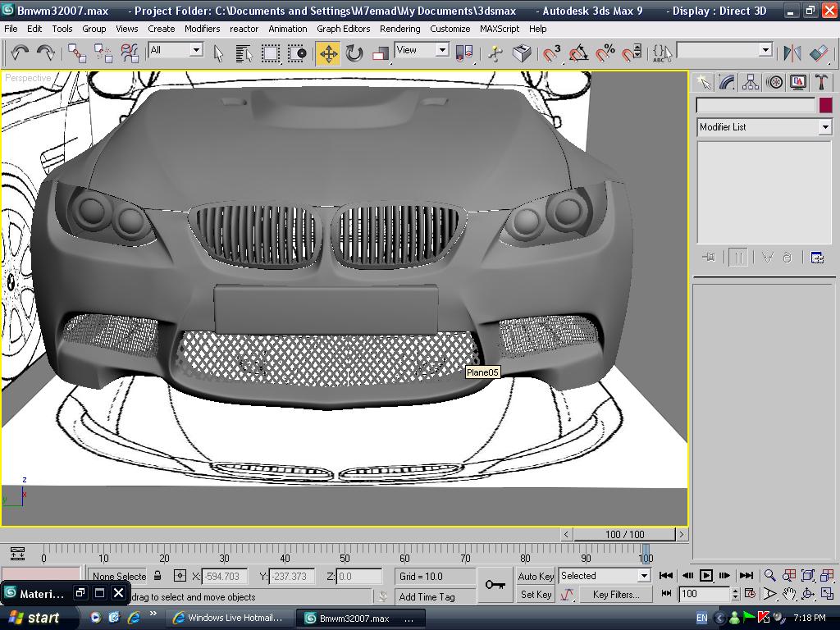Open the Modifiers menu
The image size is (840, 630).
(x=202, y=29)
